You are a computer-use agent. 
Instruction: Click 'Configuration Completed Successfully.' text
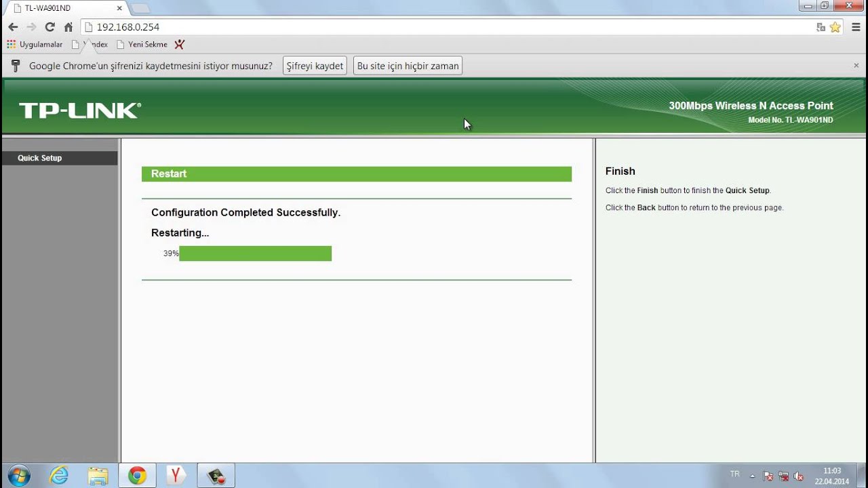coord(245,213)
